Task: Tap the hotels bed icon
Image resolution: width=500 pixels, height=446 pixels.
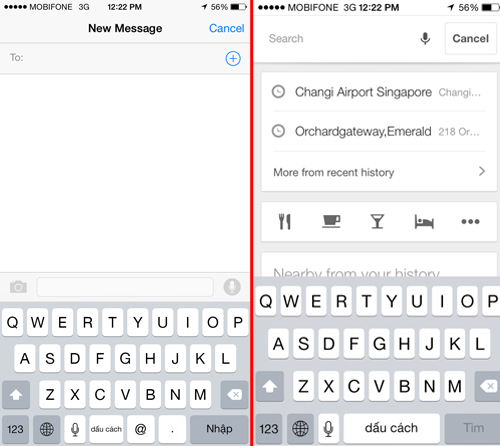Action: pos(424,222)
